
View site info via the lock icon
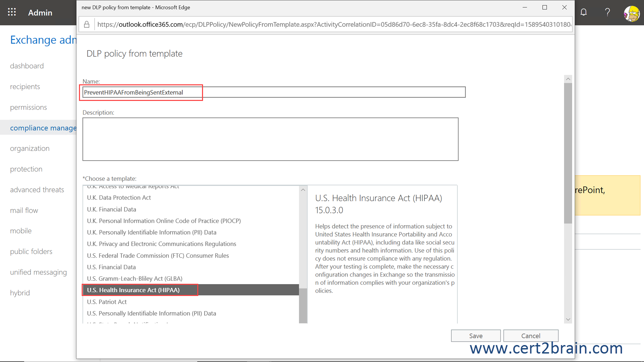pyautogui.click(x=87, y=24)
